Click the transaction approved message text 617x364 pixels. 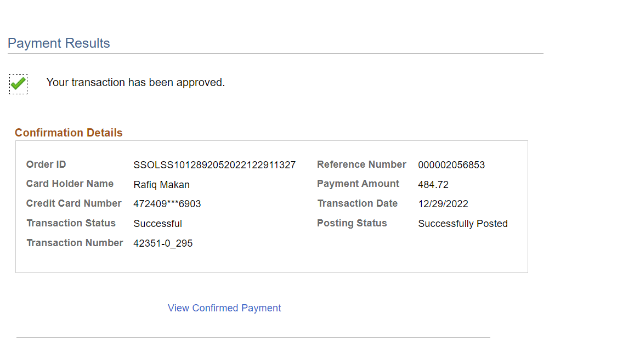tap(135, 82)
